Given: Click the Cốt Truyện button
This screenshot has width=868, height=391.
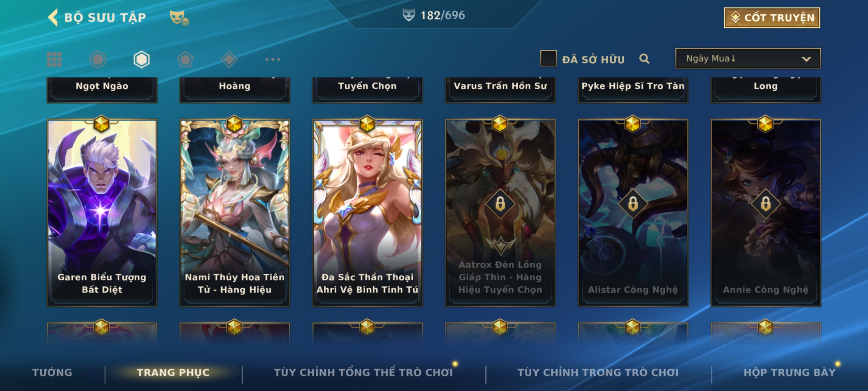Looking at the screenshot, I should pos(772,18).
